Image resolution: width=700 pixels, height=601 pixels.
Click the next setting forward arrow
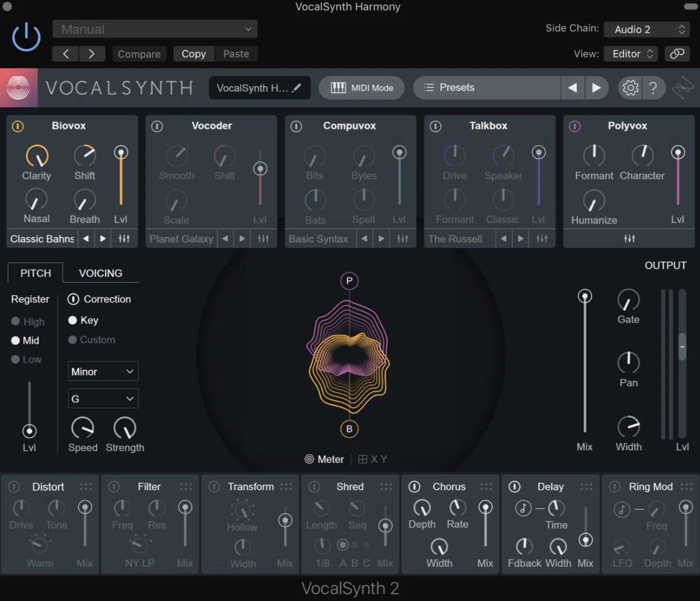92,54
